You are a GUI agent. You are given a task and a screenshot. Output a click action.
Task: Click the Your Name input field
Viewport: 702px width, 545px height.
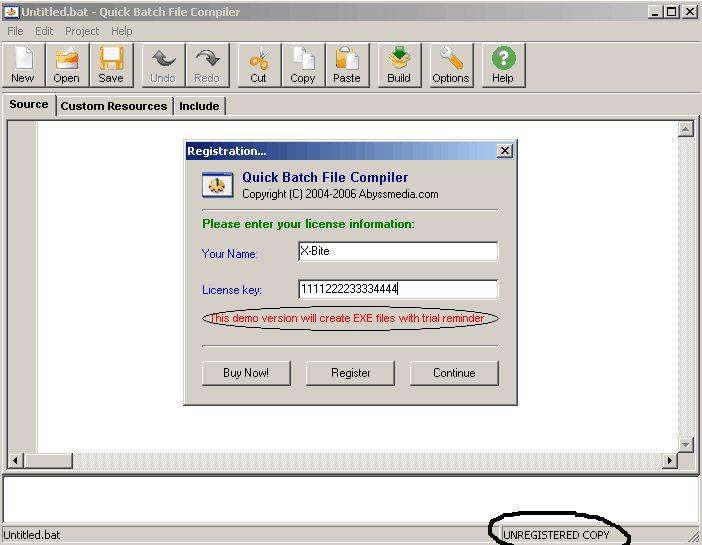point(398,251)
